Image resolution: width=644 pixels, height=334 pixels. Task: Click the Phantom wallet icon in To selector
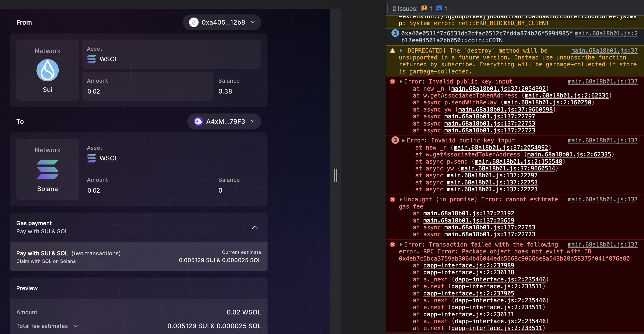[x=198, y=122]
